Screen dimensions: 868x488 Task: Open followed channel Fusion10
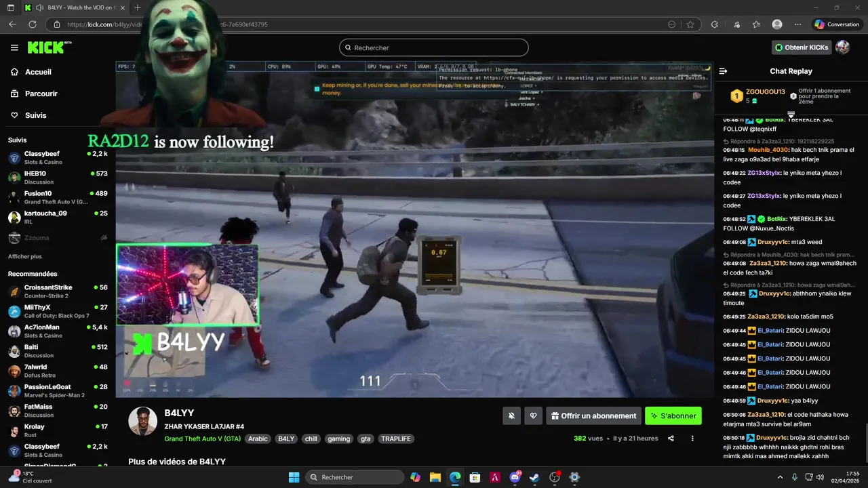(58, 197)
